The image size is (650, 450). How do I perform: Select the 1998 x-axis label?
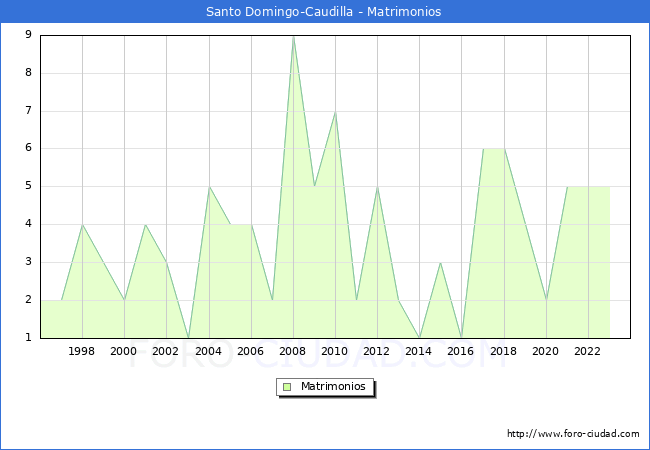[81, 351]
